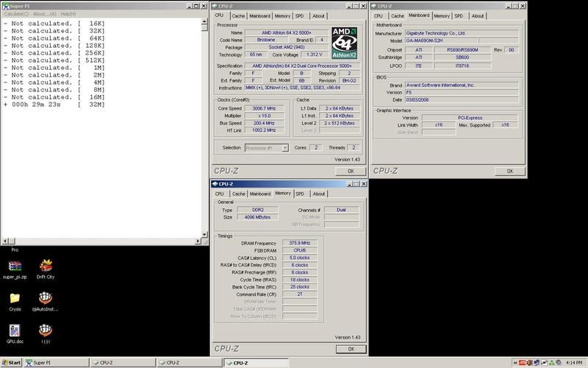Image resolution: width=588 pixels, height=368 pixels.
Task: Open the Processor #1 selection dropdown
Action: tap(284, 148)
